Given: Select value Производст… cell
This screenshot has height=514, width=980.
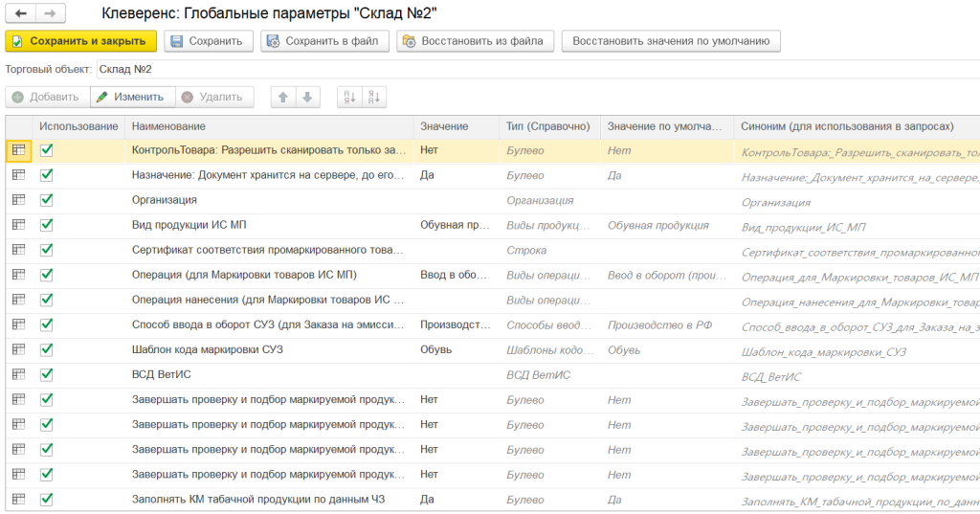Looking at the screenshot, I should (457, 324).
